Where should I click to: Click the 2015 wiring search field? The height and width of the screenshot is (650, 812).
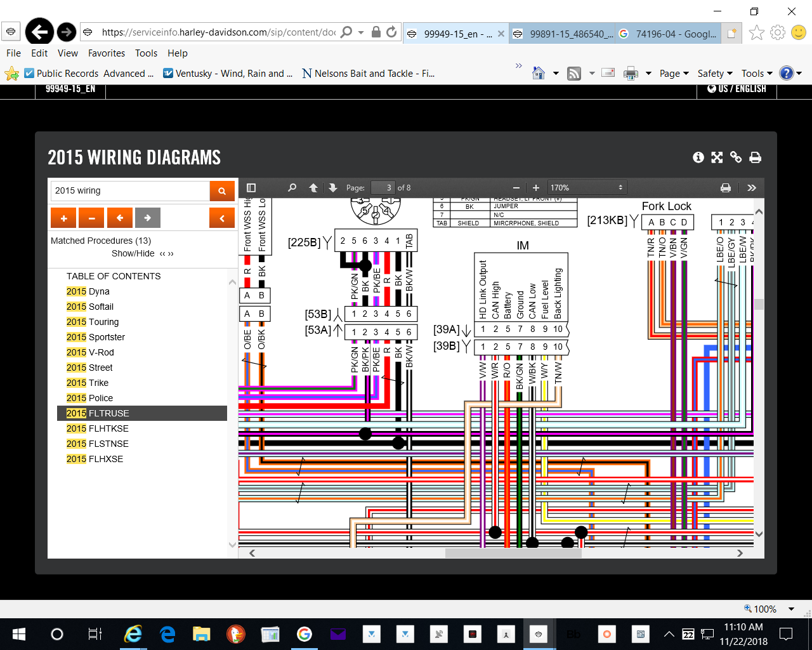point(130,190)
